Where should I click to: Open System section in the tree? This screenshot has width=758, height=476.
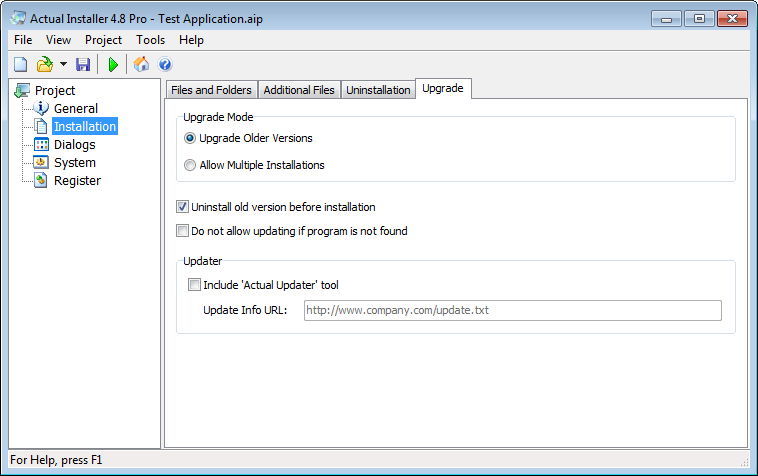click(74, 162)
